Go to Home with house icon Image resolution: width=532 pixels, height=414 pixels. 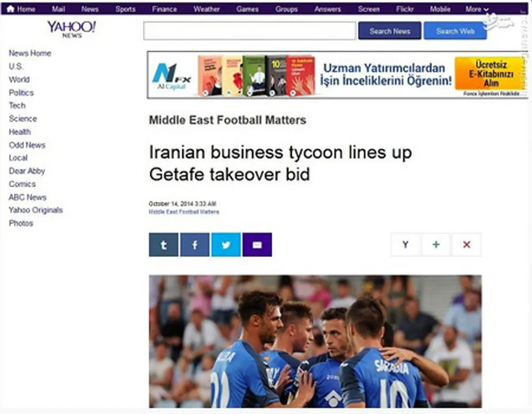[x=21, y=9]
